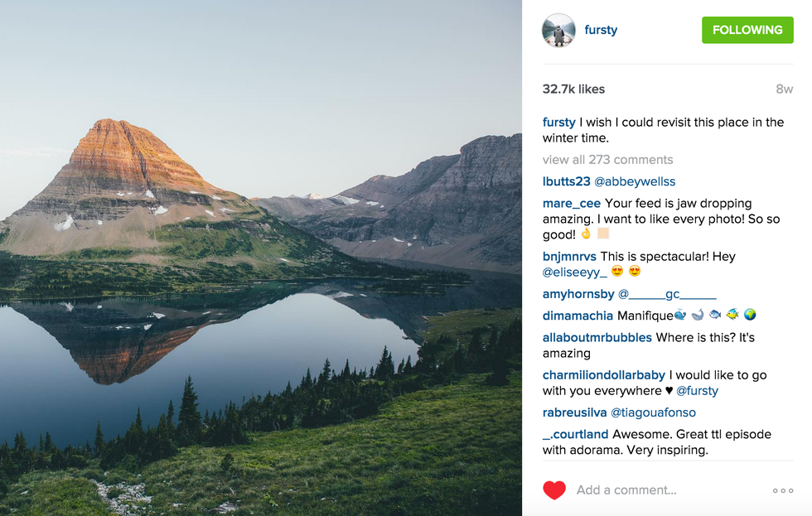812x516 pixels.
Task: Select dimamachia username link
Action: pos(578,316)
